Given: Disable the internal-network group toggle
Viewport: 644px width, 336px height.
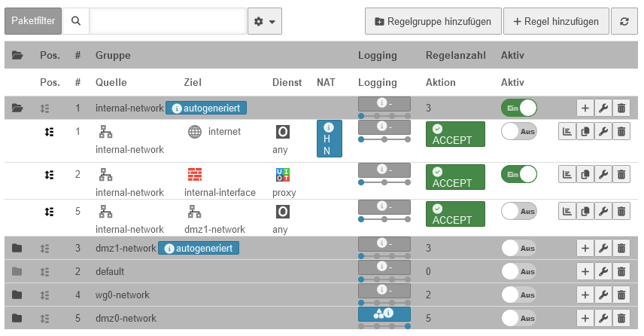Looking at the screenshot, I should tap(518, 108).
